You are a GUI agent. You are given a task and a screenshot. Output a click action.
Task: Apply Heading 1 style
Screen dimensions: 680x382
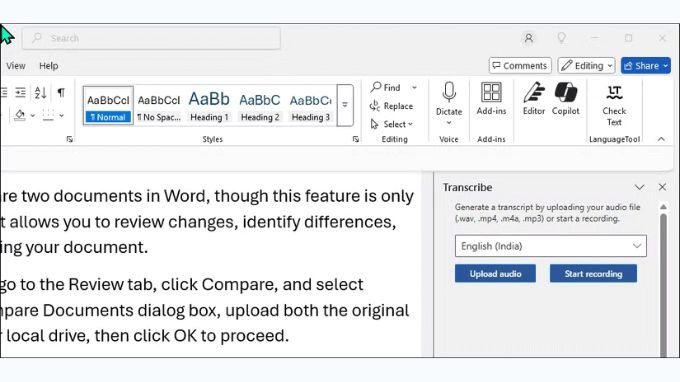[209, 106]
